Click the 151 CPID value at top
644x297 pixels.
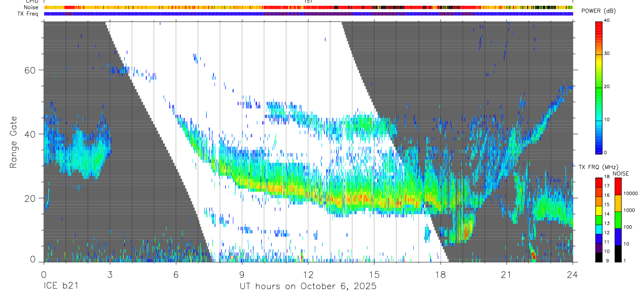coord(308,2)
